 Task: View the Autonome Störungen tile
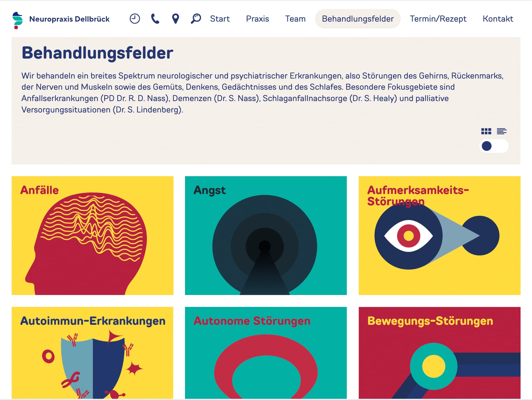266,353
